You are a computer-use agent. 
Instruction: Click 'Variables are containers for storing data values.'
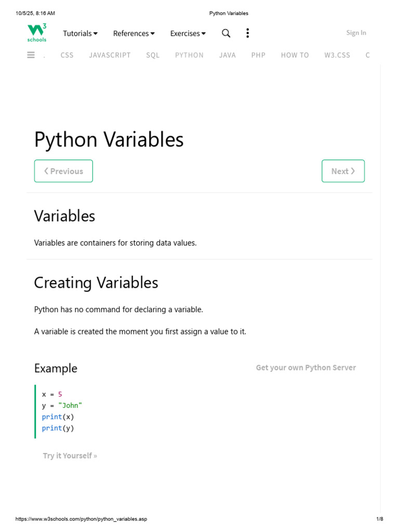(115, 243)
